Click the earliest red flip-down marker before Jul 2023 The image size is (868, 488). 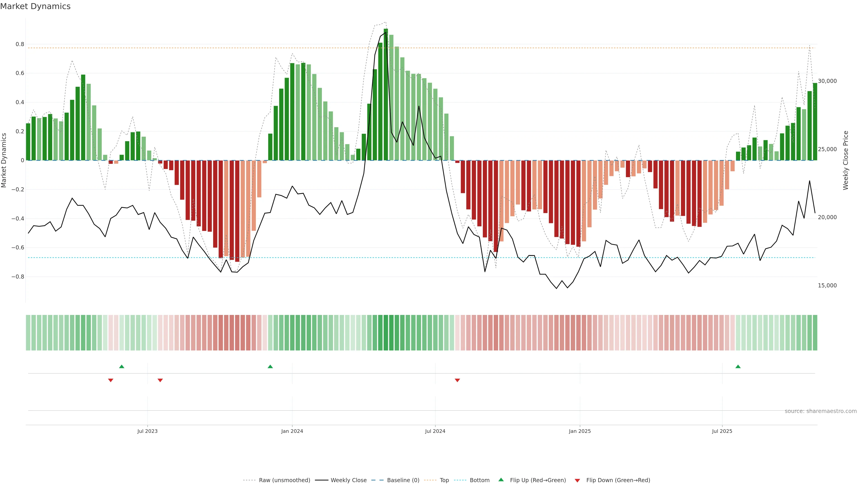tap(111, 380)
